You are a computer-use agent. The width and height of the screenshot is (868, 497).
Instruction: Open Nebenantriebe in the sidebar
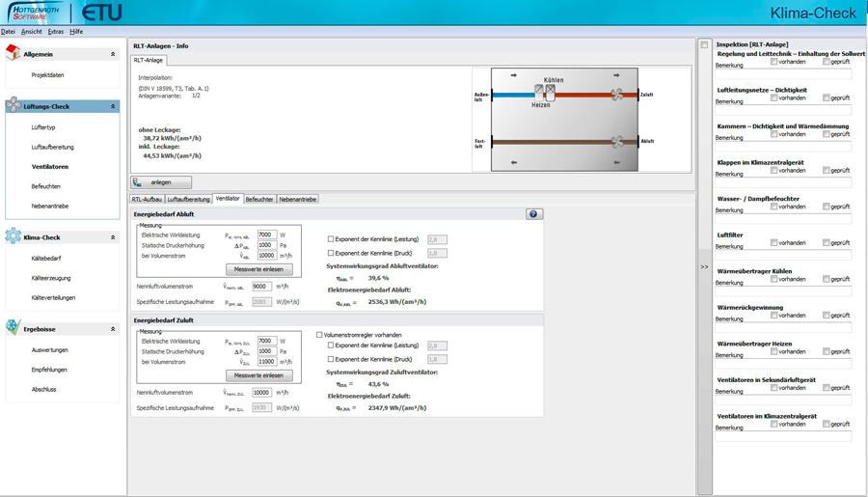[50, 207]
